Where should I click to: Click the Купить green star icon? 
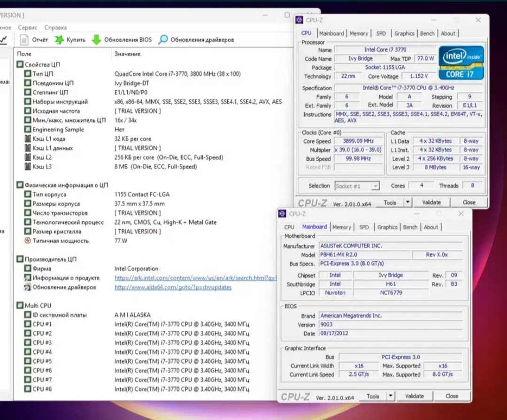(x=59, y=40)
